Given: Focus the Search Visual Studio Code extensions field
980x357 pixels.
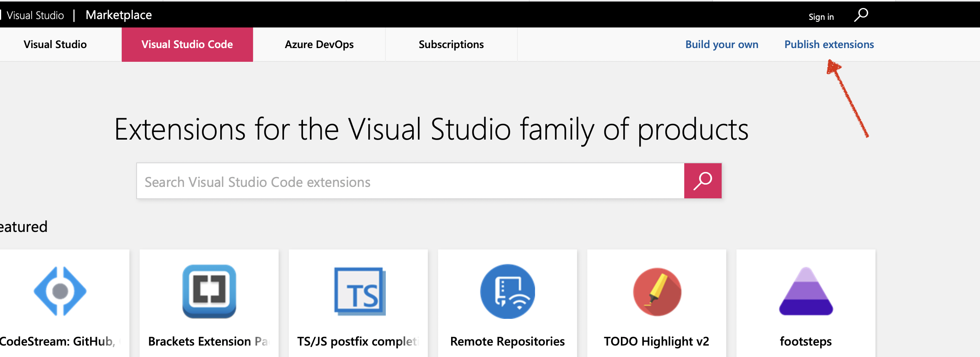Looking at the screenshot, I should click(x=410, y=182).
